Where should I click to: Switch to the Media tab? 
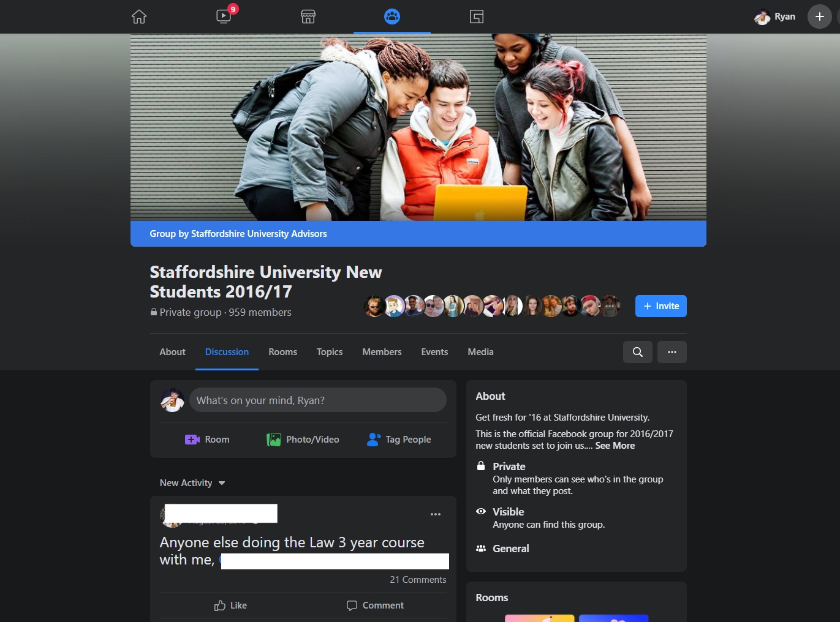pos(480,352)
